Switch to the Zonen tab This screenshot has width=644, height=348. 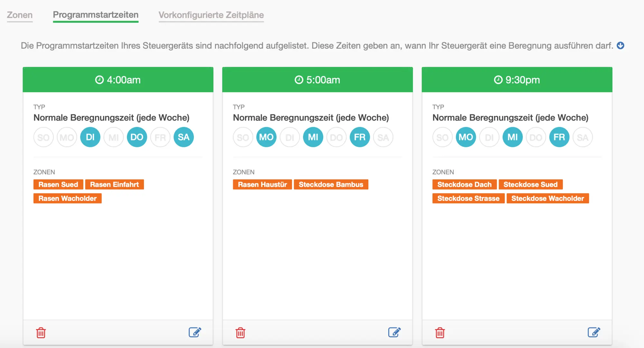click(20, 15)
